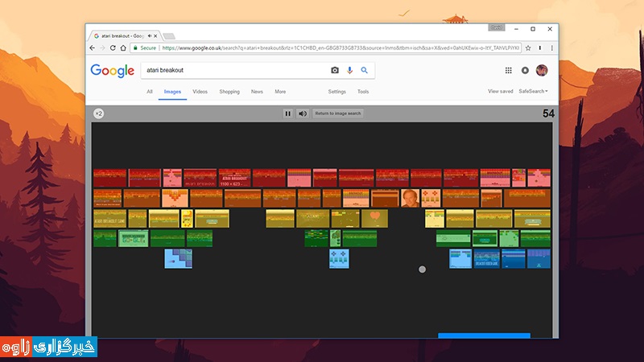Click the profile avatar picture

[542, 71]
